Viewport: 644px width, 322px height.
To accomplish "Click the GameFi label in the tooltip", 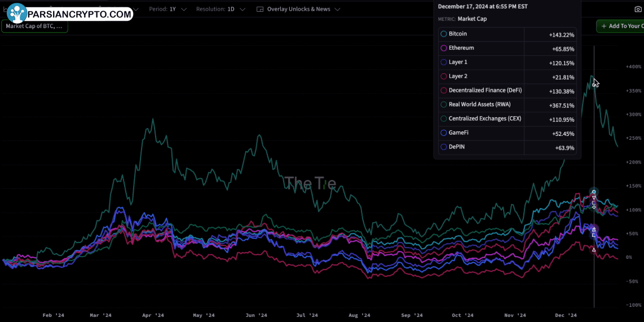I will point(458,133).
